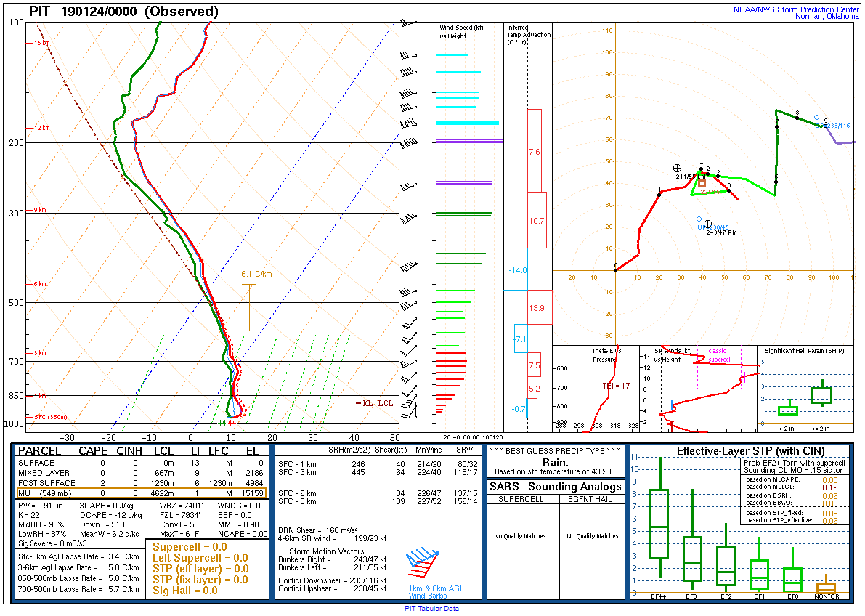865x616 pixels.
Task: Click the magenta 'classic supercell' label
Action: coord(719,355)
